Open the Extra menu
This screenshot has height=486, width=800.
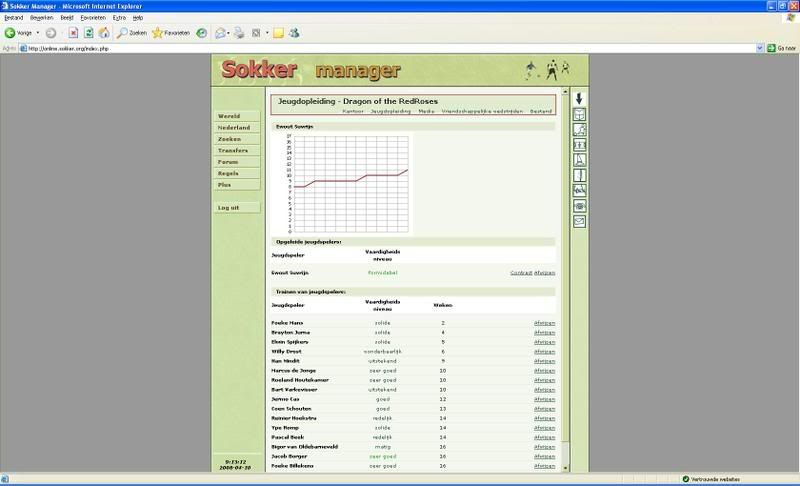click(x=119, y=18)
